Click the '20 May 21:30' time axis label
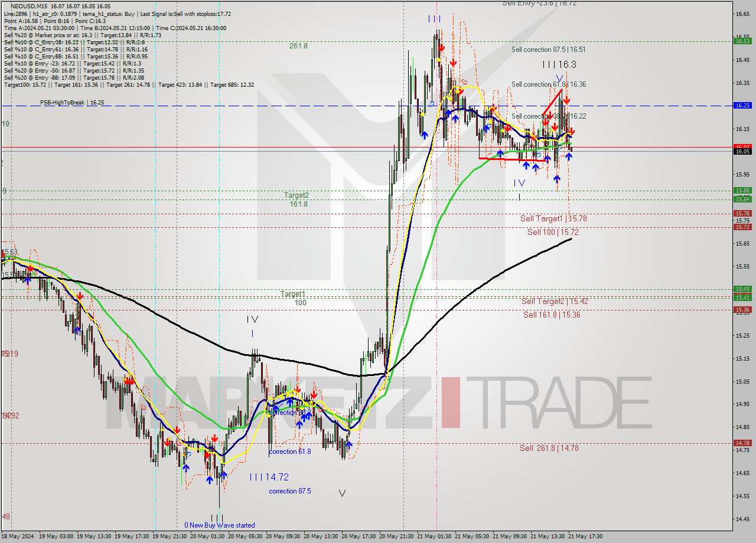 pos(397,537)
